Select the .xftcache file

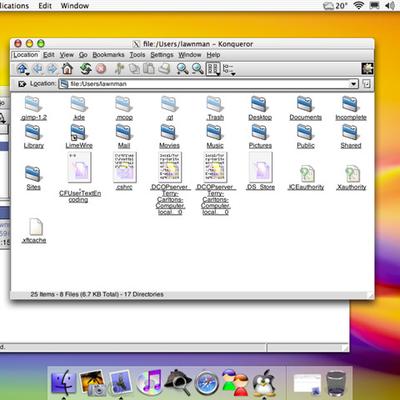pyautogui.click(x=34, y=231)
